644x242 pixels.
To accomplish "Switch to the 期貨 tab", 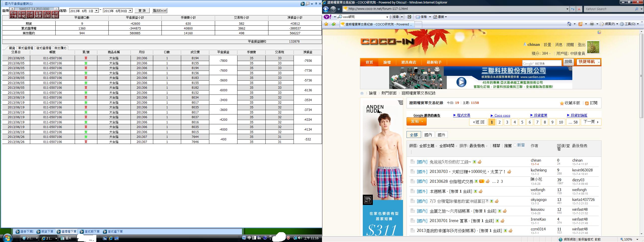I will [x=12, y=48].
